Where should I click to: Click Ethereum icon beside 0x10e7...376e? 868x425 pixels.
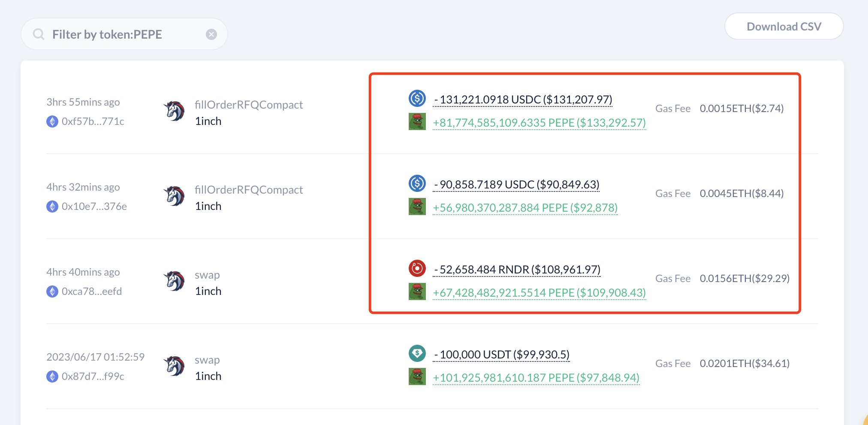[52, 206]
